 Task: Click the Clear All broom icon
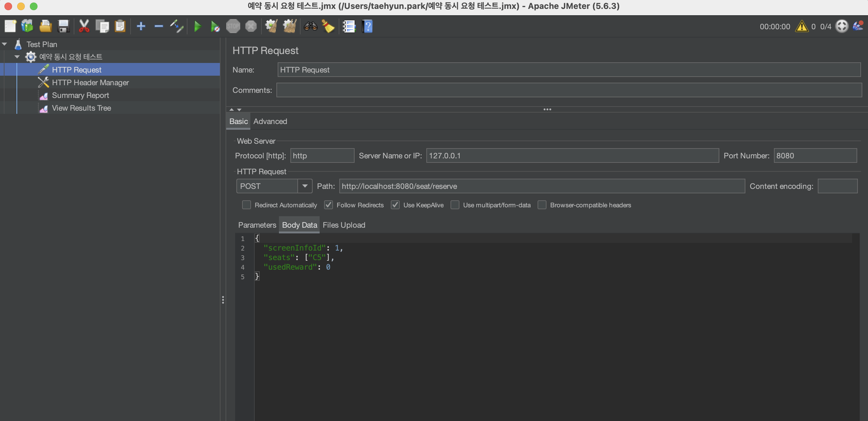coord(289,26)
